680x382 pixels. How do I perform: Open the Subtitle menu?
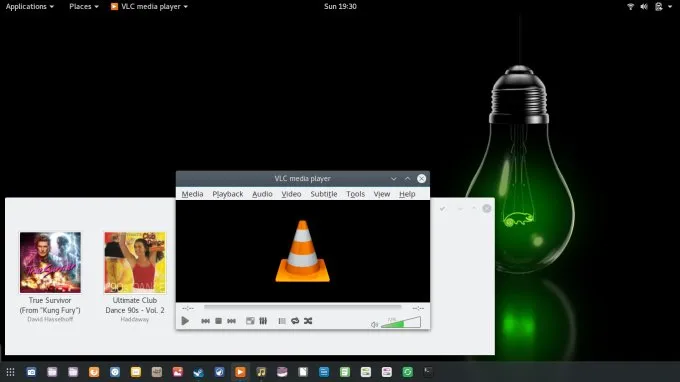(x=324, y=194)
